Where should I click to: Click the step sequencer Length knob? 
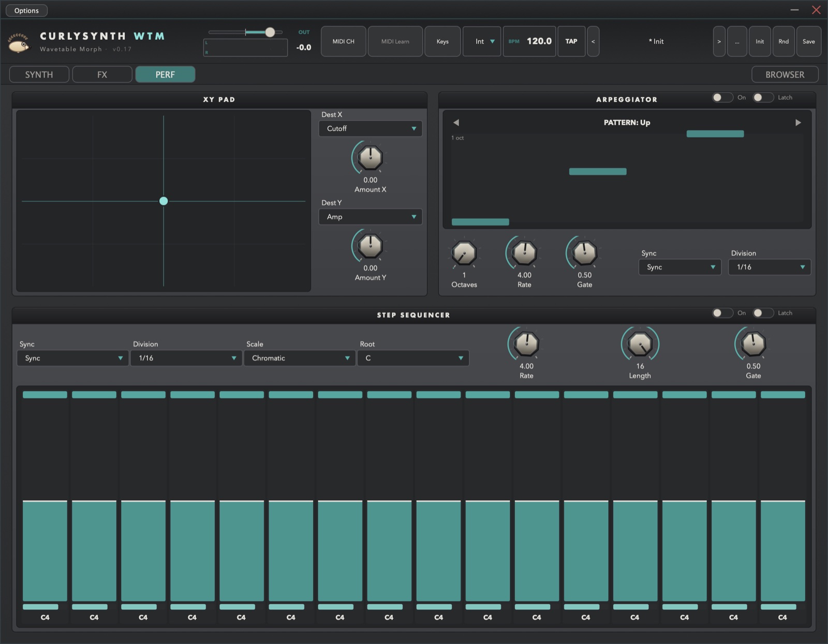(x=640, y=344)
